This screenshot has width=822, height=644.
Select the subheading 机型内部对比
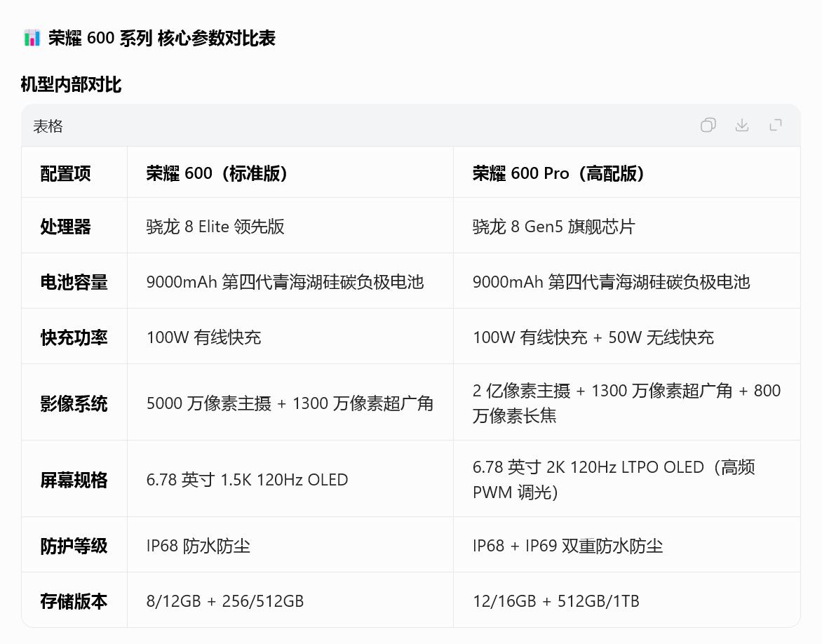[x=71, y=84]
